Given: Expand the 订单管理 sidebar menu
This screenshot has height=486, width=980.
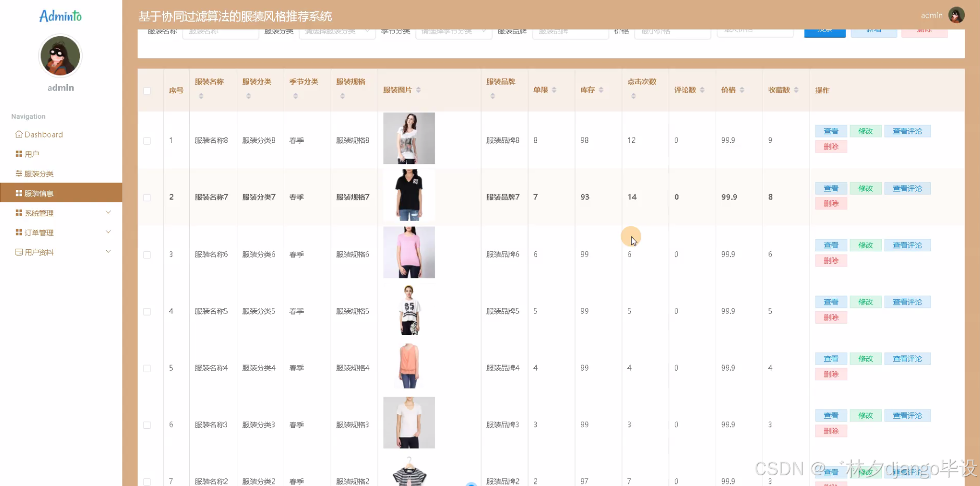Looking at the screenshot, I should (x=61, y=232).
